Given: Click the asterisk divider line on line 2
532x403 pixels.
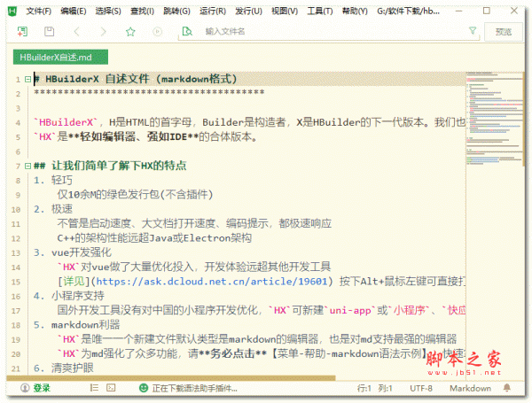Looking at the screenshot, I should (149, 92).
